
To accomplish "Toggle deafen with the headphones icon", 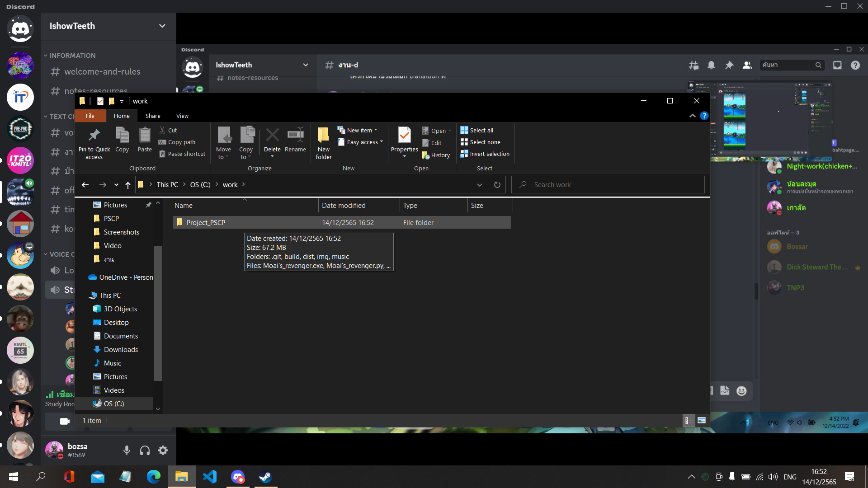I will point(145,450).
